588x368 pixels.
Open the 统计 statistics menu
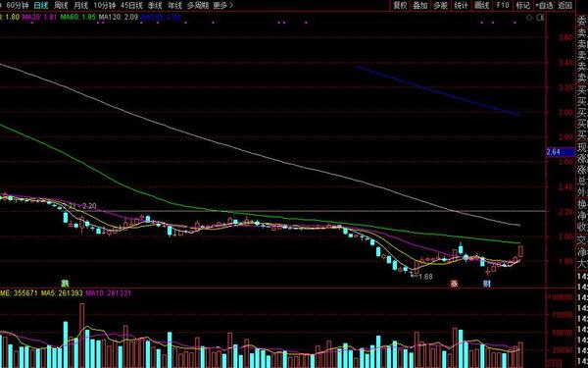tap(461, 5)
